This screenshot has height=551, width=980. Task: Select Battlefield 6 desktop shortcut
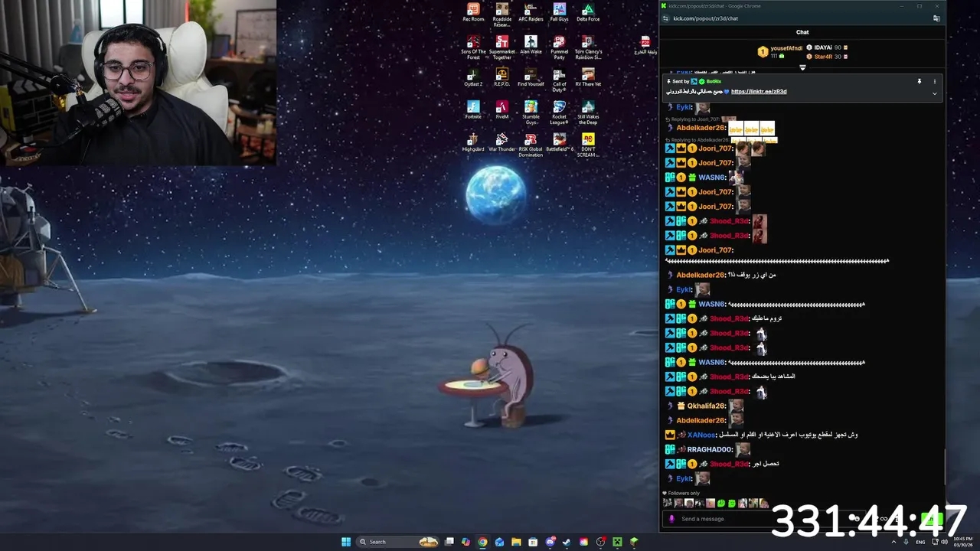[x=560, y=142]
